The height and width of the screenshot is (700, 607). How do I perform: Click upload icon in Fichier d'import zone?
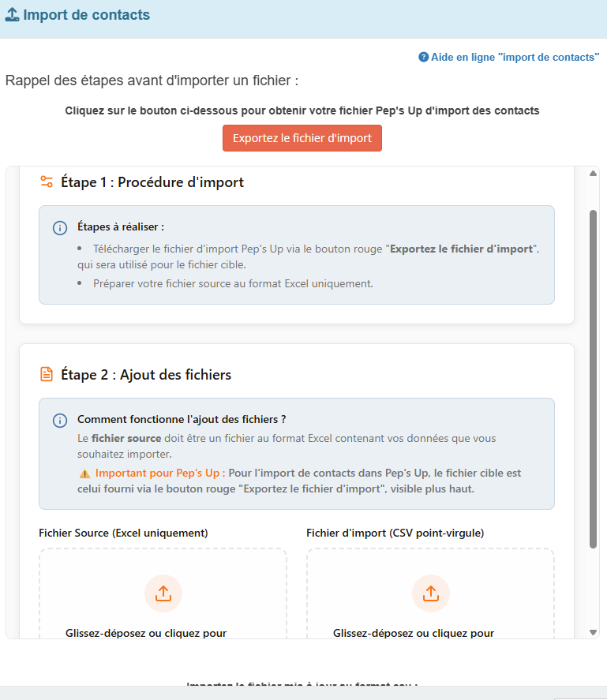pyautogui.click(x=431, y=593)
